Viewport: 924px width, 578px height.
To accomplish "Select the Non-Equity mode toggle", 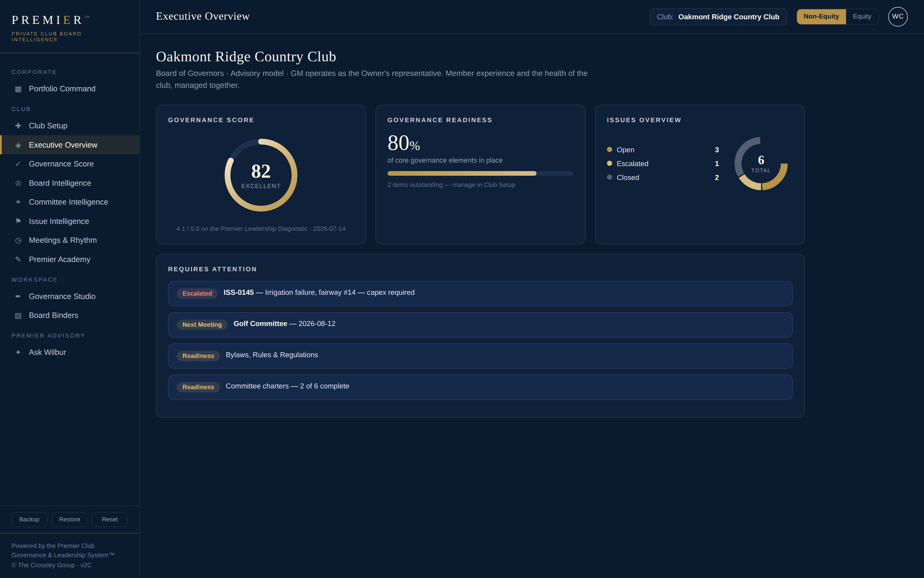I will [x=821, y=17].
